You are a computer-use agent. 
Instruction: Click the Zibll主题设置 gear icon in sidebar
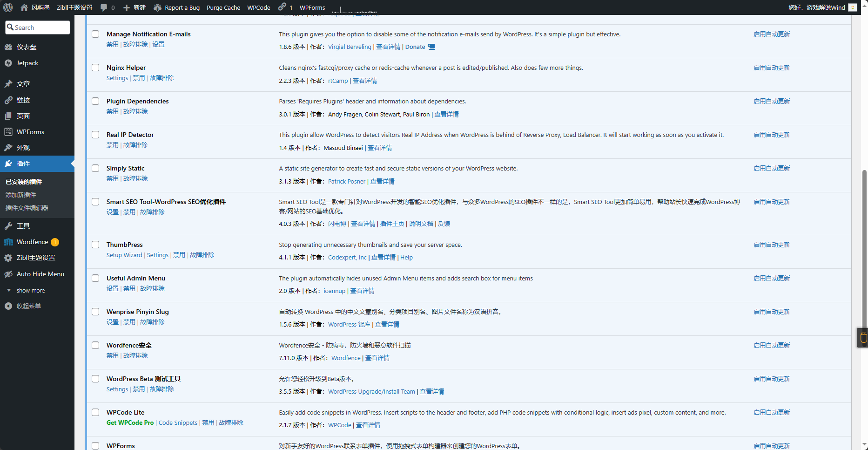pyautogui.click(x=8, y=258)
